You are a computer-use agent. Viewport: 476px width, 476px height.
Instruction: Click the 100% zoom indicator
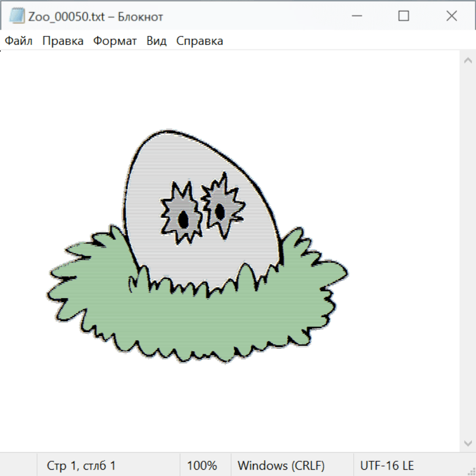(x=202, y=466)
